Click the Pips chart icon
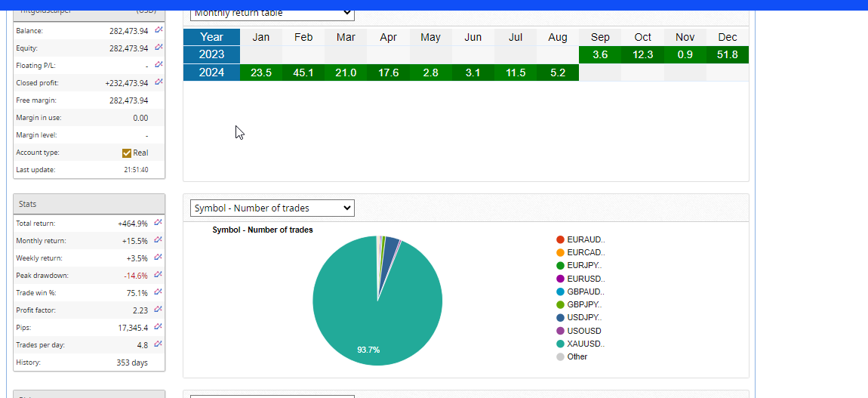This screenshot has width=868, height=398. pyautogui.click(x=159, y=327)
